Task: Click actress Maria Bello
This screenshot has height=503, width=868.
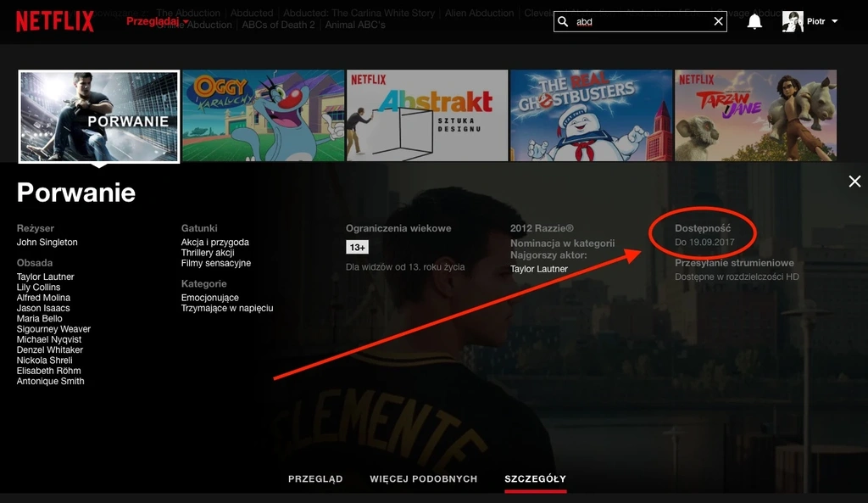Action: [x=39, y=319]
